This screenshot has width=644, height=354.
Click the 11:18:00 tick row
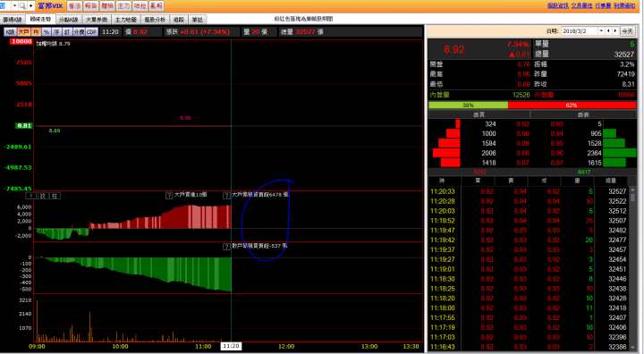click(529, 308)
